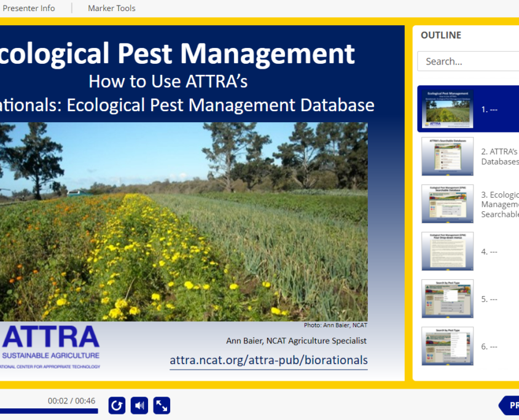Open the Presenter Info tab
Image resolution: width=519 pixels, height=420 pixels.
coord(29,8)
